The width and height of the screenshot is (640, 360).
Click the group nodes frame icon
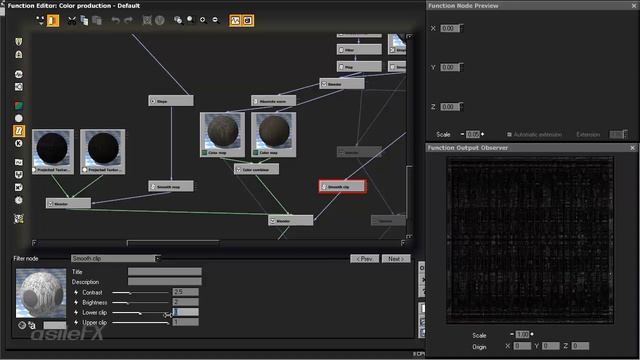(x=147, y=20)
